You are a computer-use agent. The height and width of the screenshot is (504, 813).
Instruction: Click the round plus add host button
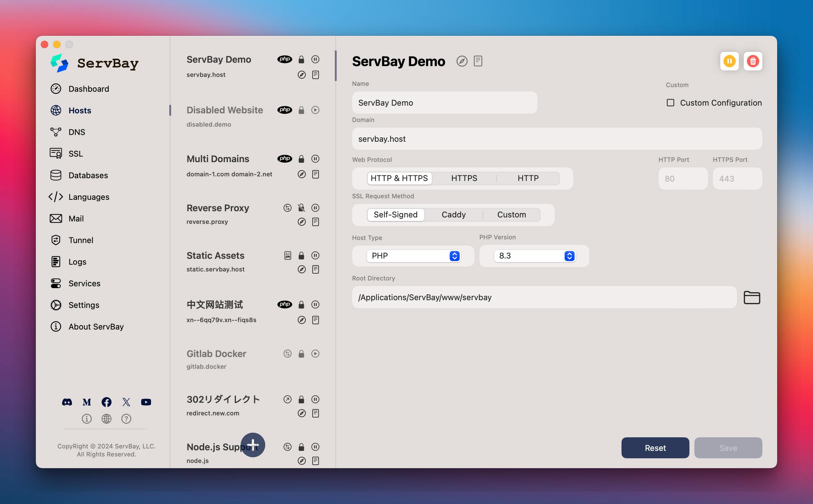point(253,445)
